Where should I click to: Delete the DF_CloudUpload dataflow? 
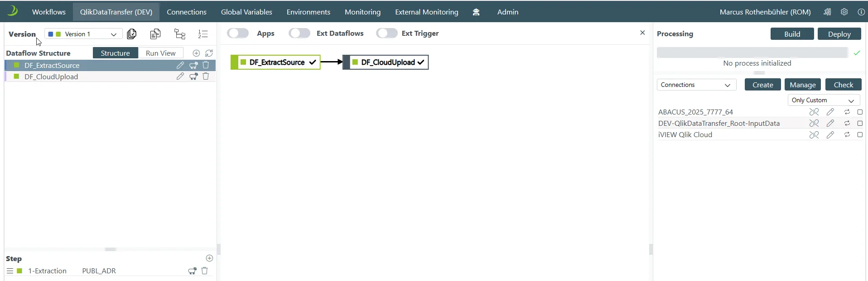pos(206,76)
